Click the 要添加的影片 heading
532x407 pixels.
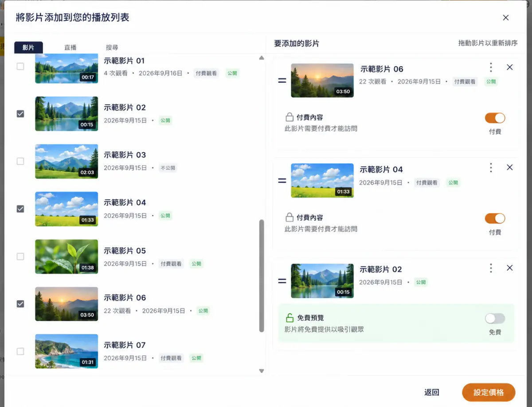point(297,43)
